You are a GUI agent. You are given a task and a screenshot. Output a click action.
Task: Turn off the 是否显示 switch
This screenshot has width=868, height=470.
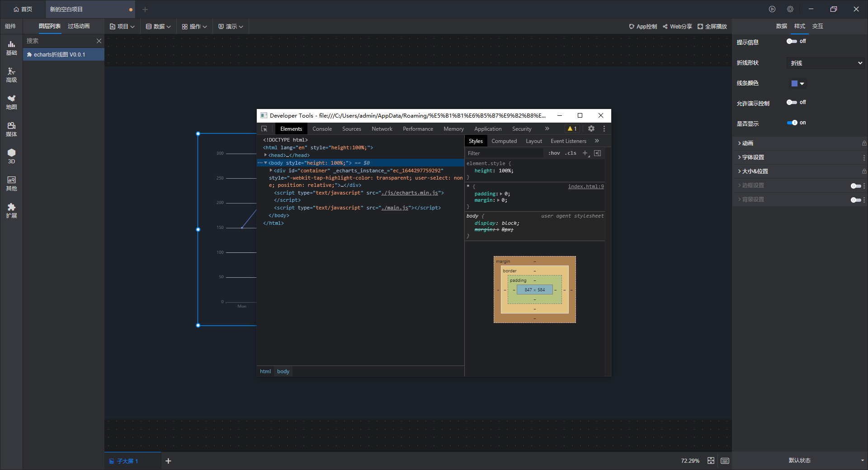792,123
